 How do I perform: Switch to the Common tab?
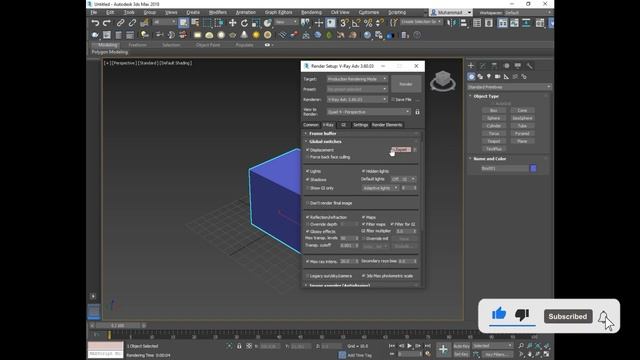[311, 125]
